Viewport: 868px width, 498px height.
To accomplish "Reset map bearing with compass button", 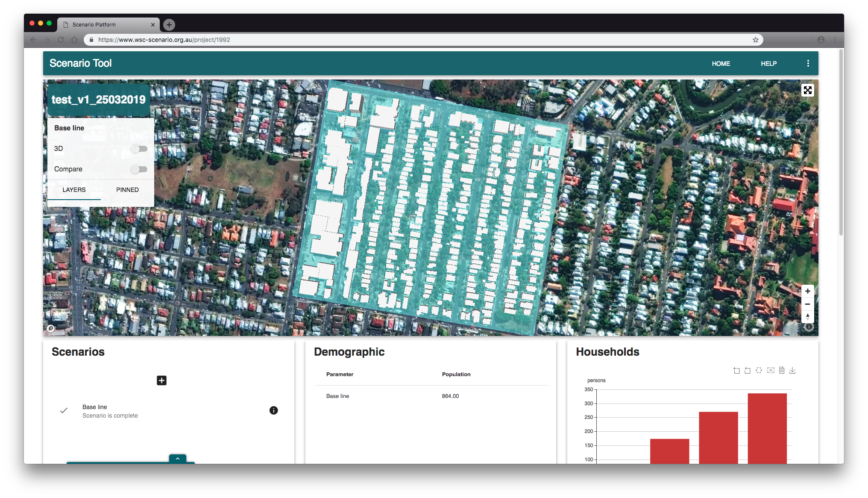I will 807,317.
